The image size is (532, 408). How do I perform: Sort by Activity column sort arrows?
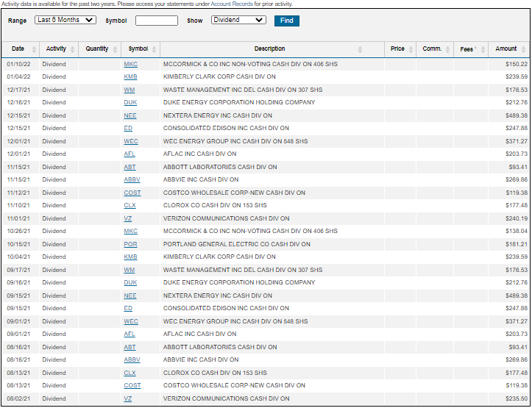click(72, 49)
